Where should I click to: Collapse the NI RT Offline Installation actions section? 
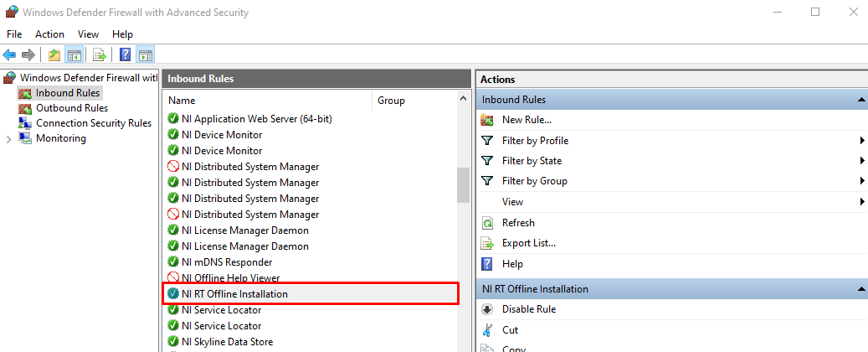tap(861, 289)
